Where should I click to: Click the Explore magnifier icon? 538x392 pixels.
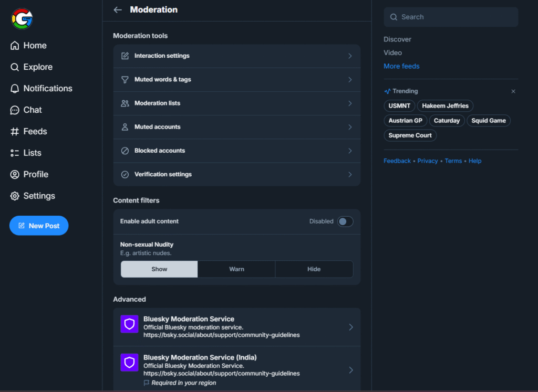[14, 67]
